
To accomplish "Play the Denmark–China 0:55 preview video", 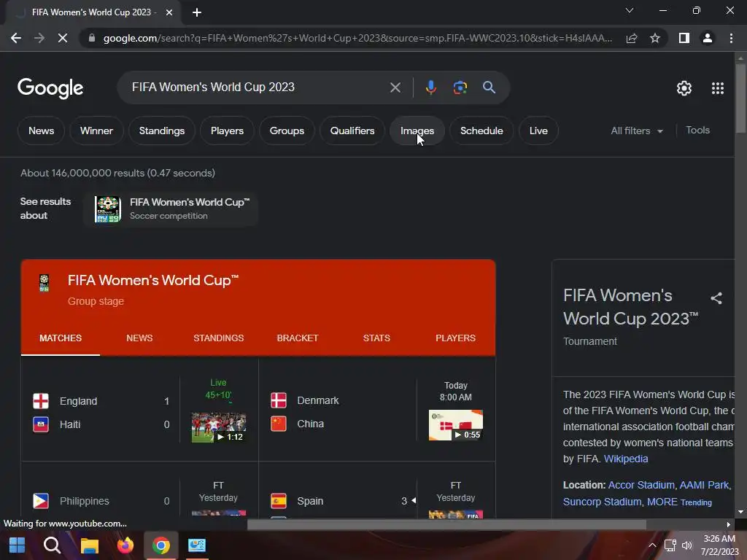I will point(455,425).
